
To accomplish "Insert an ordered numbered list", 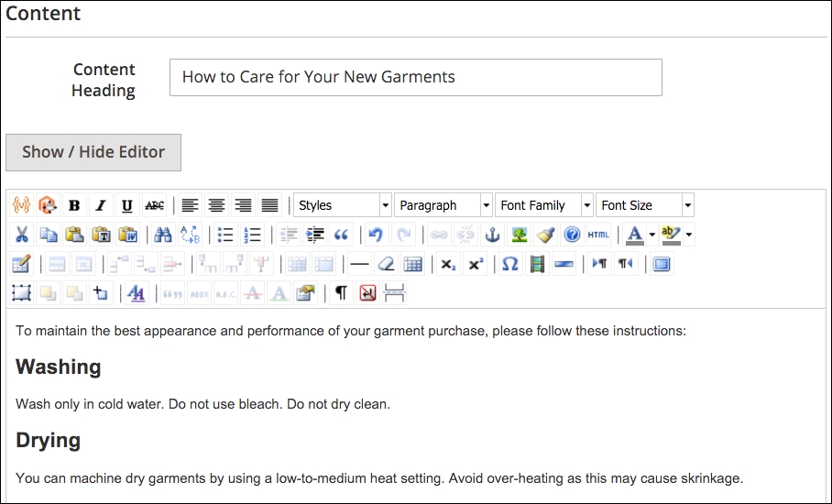I will pos(253,235).
